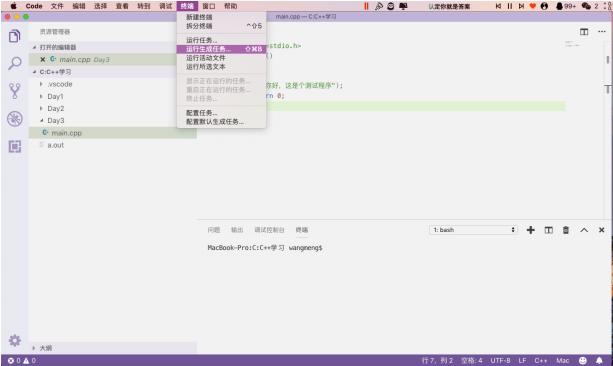The height and width of the screenshot is (366, 613).
Task: Skip to next track in menu bar
Action: coord(521,6)
